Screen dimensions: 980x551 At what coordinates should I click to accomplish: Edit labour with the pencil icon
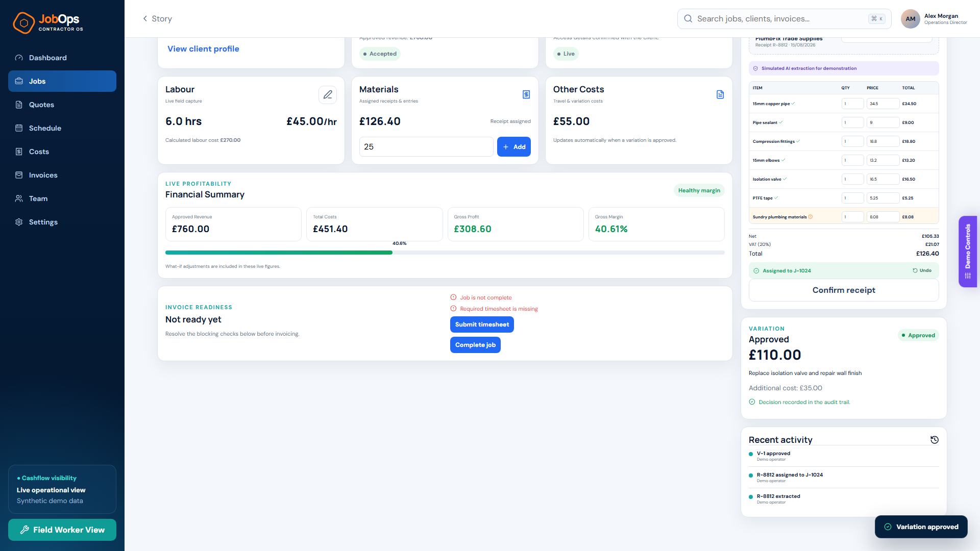coord(328,94)
